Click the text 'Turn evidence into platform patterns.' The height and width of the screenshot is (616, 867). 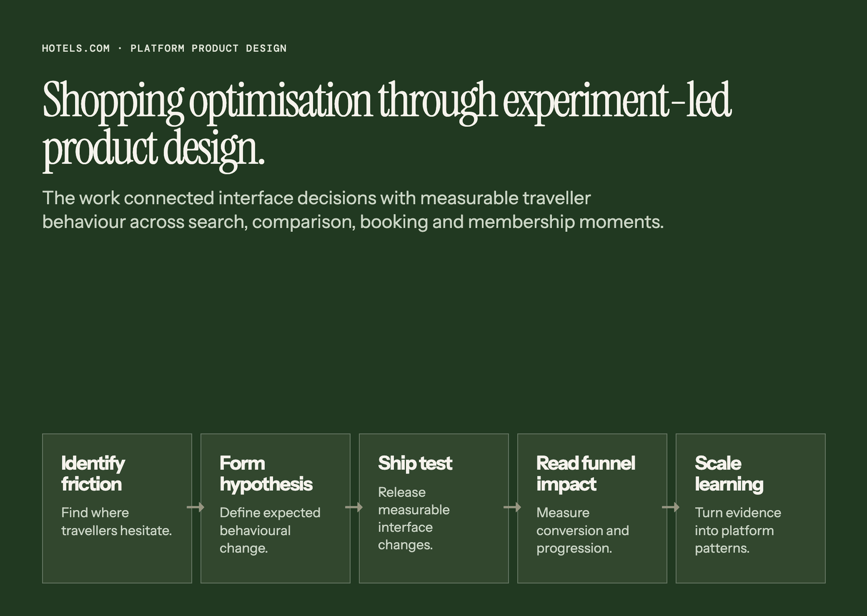coord(738,530)
